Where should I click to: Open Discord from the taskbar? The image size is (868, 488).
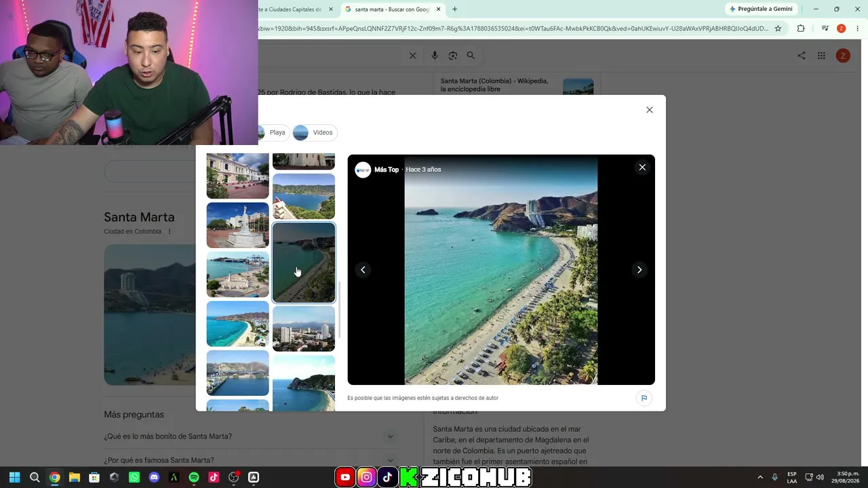(154, 477)
